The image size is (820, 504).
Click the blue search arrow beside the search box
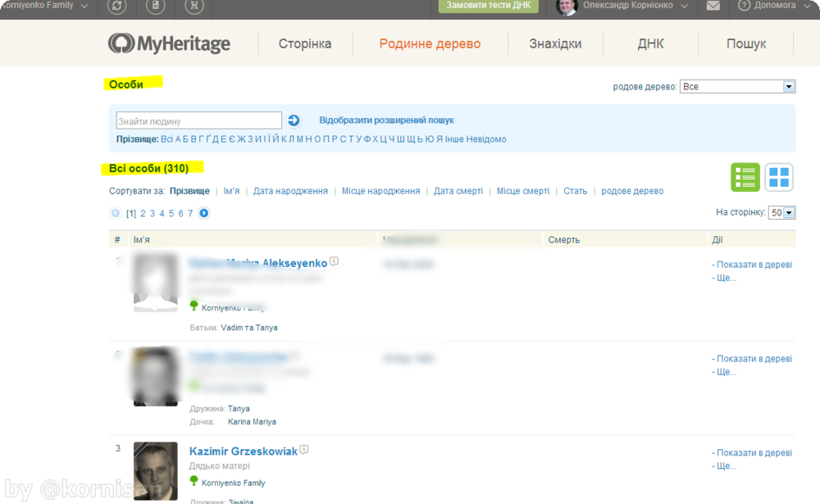pos(294,120)
